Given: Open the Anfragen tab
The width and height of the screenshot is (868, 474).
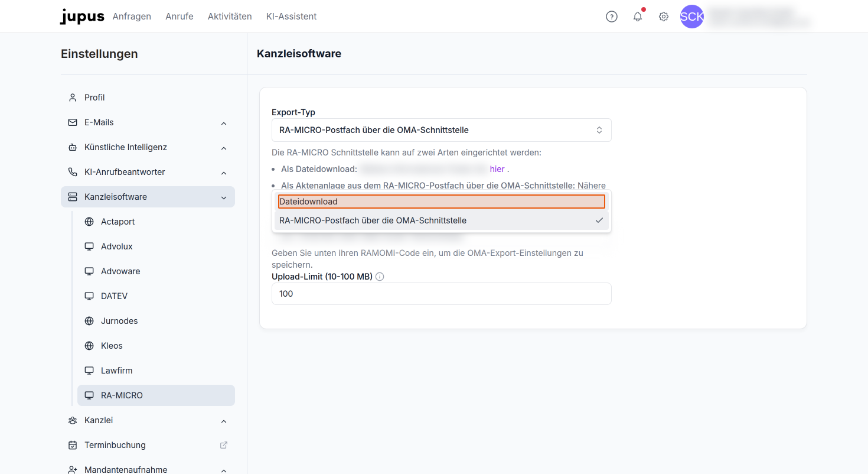Looking at the screenshot, I should (x=132, y=17).
